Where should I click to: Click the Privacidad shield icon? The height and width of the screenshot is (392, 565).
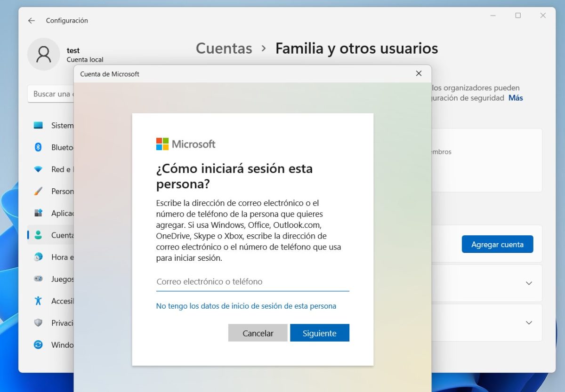click(38, 323)
